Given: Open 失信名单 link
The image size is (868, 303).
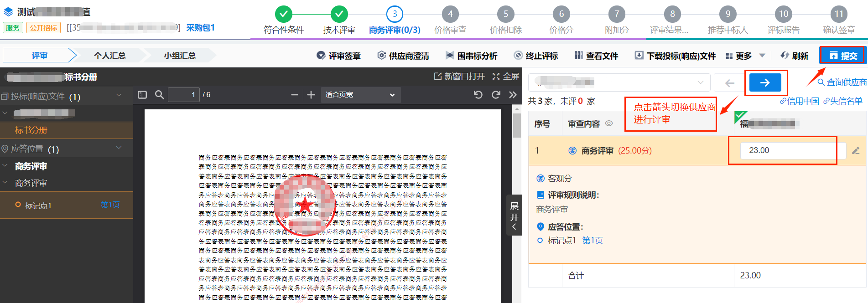Looking at the screenshot, I should coord(842,101).
